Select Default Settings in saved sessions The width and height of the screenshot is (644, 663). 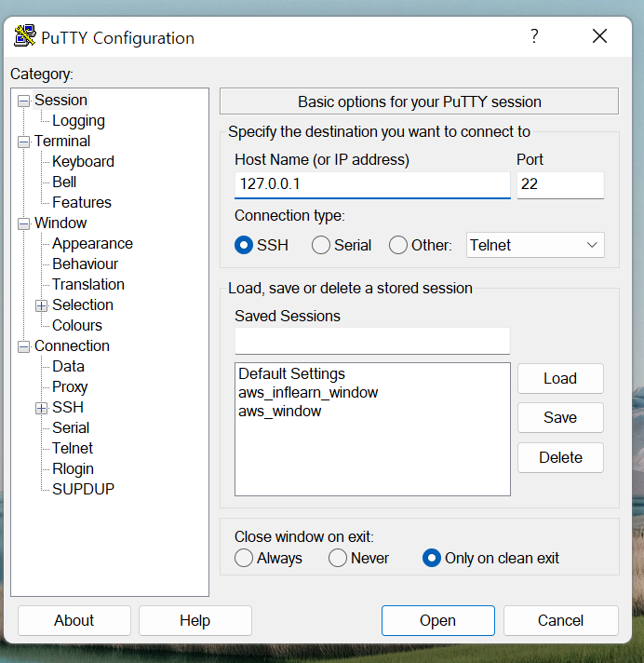point(291,374)
